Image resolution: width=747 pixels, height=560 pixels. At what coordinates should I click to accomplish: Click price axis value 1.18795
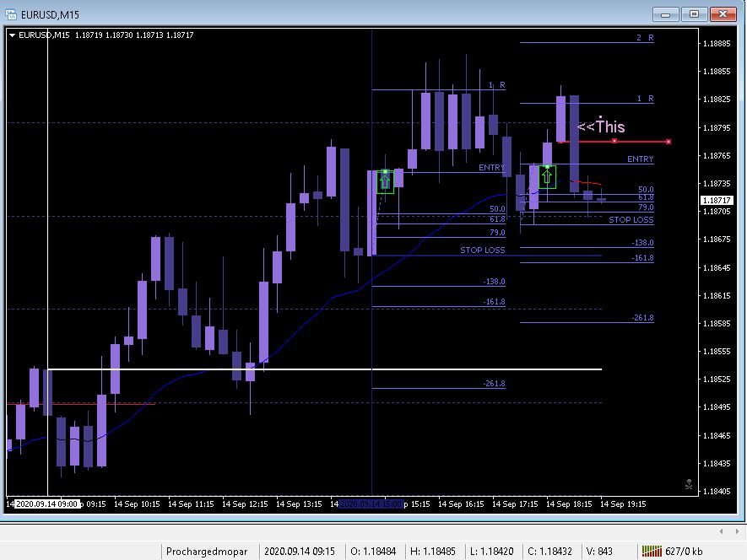tap(717, 127)
